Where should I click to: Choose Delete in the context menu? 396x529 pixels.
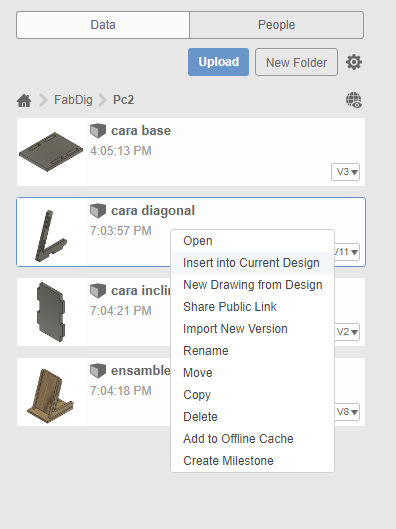point(252,417)
